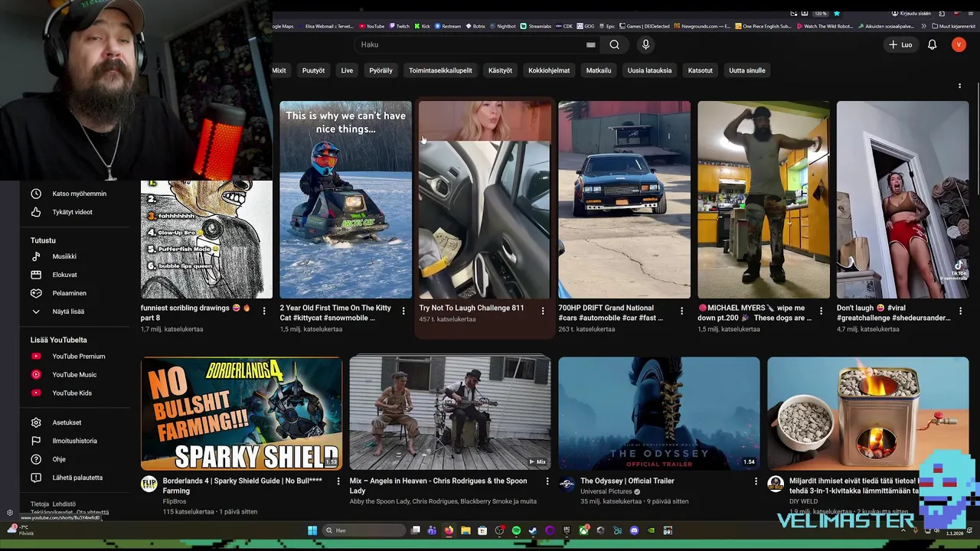
Task: Open options menu for Try Not To Laugh Challenge short
Action: pos(543,311)
